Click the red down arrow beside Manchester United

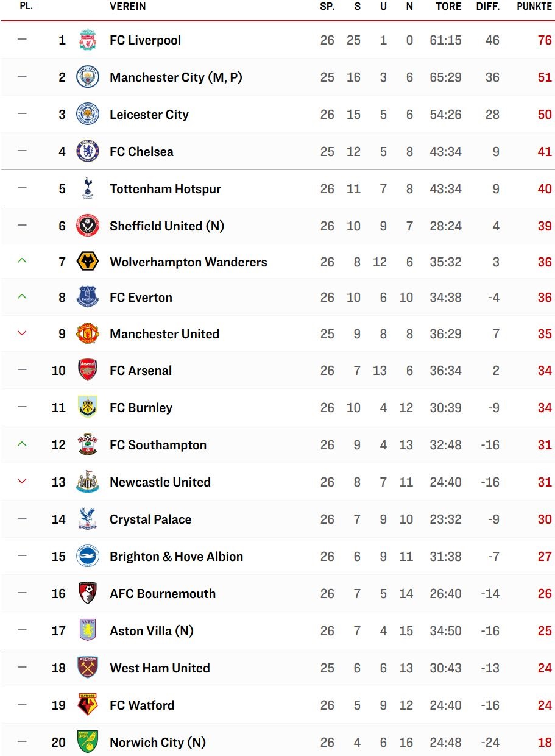tap(23, 333)
